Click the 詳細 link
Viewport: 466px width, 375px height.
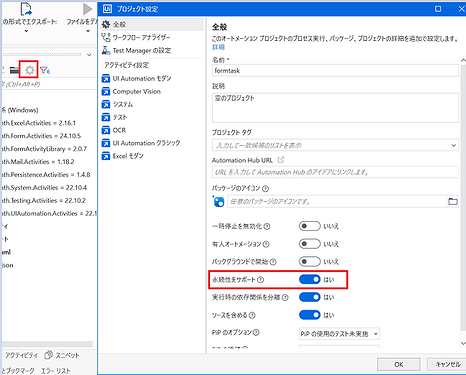click(x=218, y=47)
